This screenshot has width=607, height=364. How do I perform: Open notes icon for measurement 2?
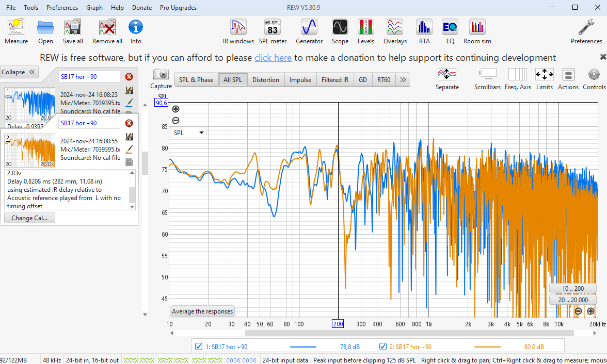tap(129, 162)
